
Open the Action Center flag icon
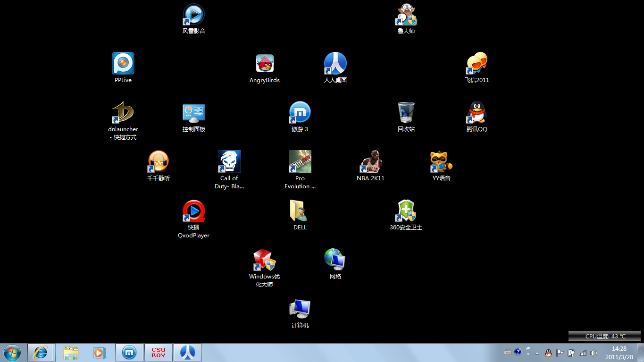pos(560,353)
